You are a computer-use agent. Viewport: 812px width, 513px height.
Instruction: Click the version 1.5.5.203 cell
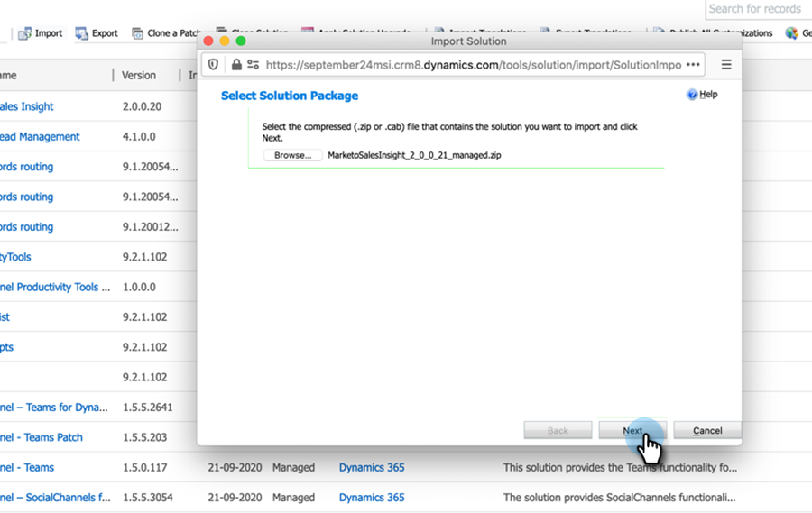[x=144, y=437]
